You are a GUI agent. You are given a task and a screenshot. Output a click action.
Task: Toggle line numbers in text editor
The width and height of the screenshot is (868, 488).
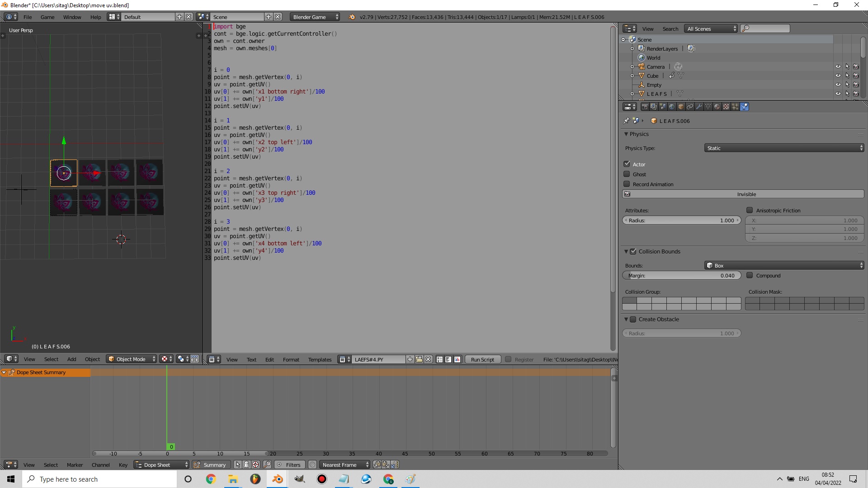tap(439, 359)
